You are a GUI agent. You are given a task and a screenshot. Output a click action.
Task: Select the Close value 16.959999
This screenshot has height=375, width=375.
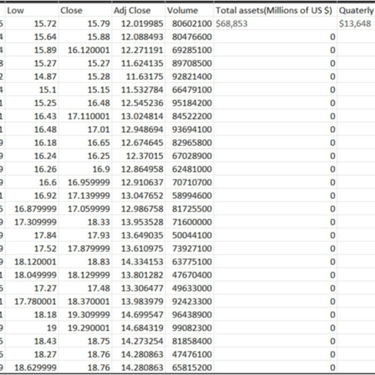click(x=89, y=182)
